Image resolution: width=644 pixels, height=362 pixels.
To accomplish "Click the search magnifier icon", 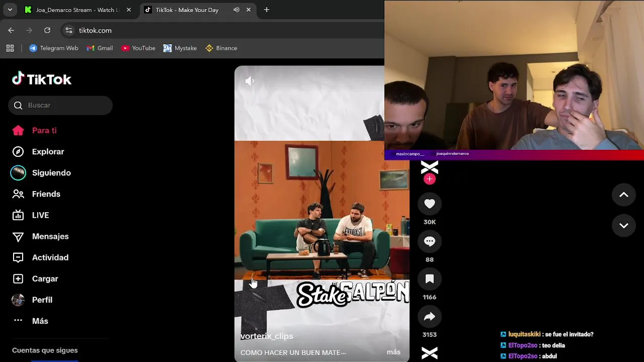I will pos(18,105).
